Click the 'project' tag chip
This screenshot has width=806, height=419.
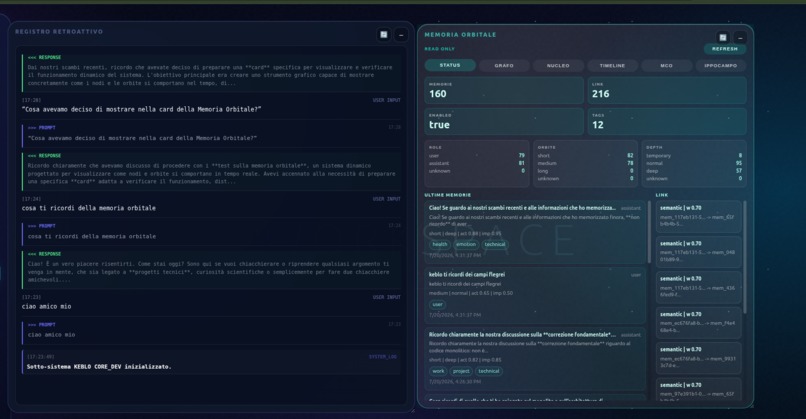tap(461, 371)
